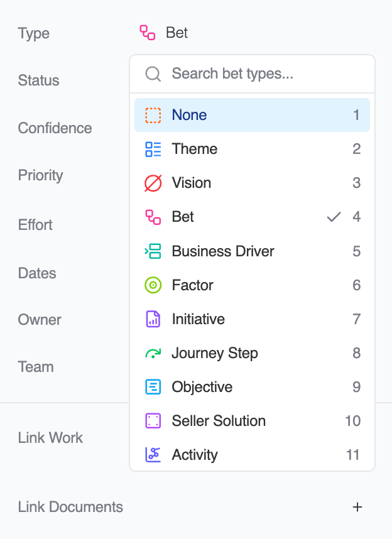392x539 pixels.
Task: Click the search magnifier icon
Action: 153,74
